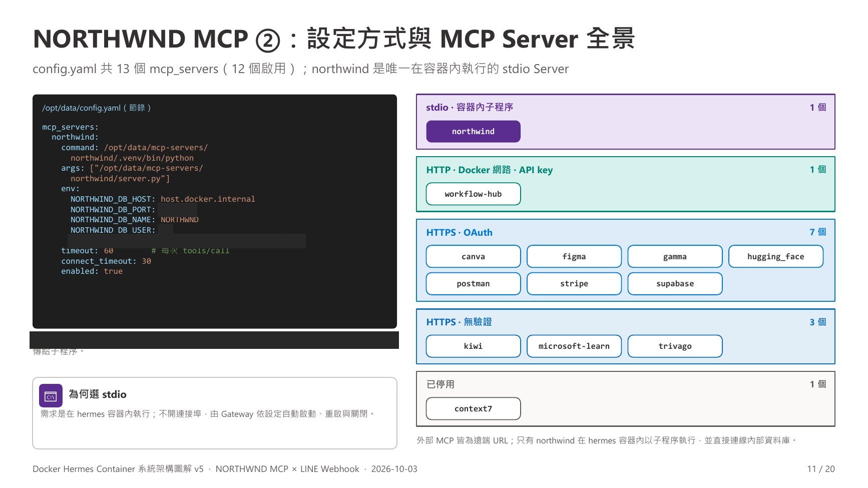Click the purple terminal icon beside 為何選 stdio
Screen dimensions: 868x488
51,396
